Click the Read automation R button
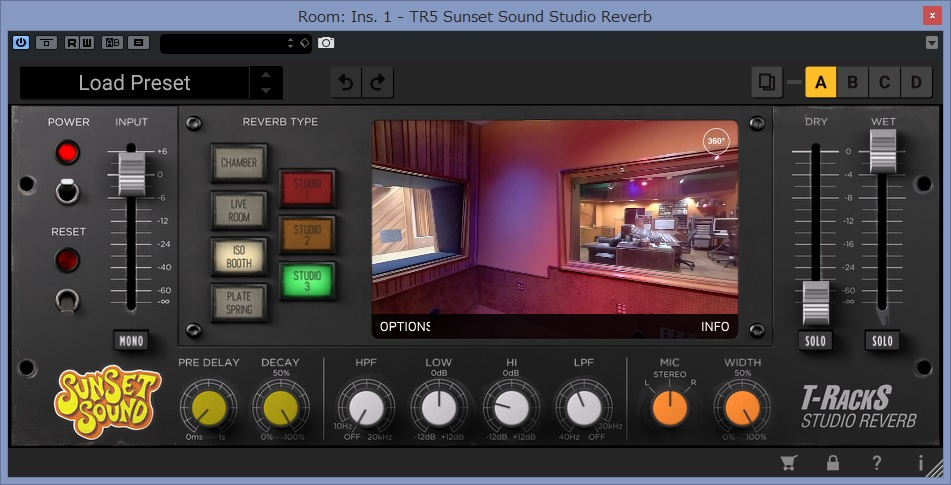951x485 pixels. pyautogui.click(x=72, y=42)
